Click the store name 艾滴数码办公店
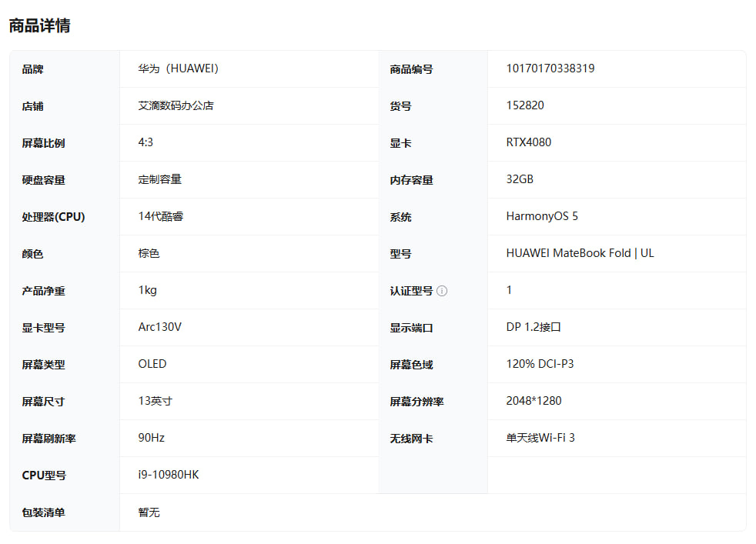Viewport: 756px width, 544px height. tap(176, 105)
